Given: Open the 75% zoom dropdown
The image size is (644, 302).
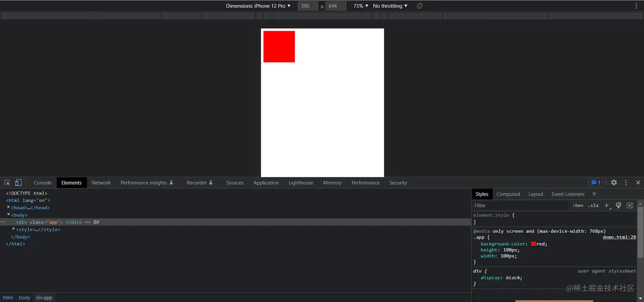Looking at the screenshot, I should (x=361, y=6).
